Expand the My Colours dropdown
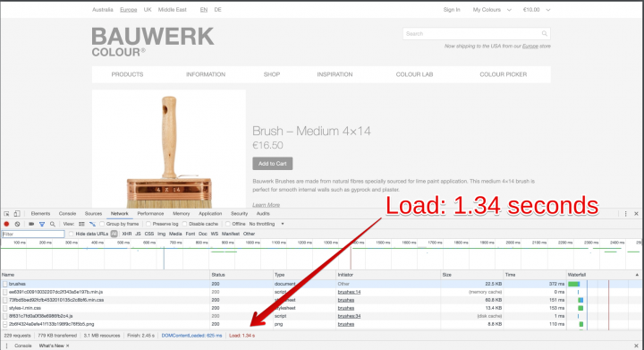Viewport: 644px width, 350px height. pyautogui.click(x=492, y=10)
